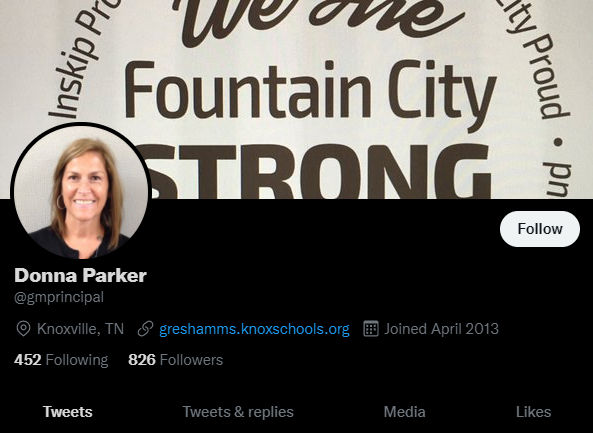Select the Media tab
The image size is (593, 433).
coord(404,412)
